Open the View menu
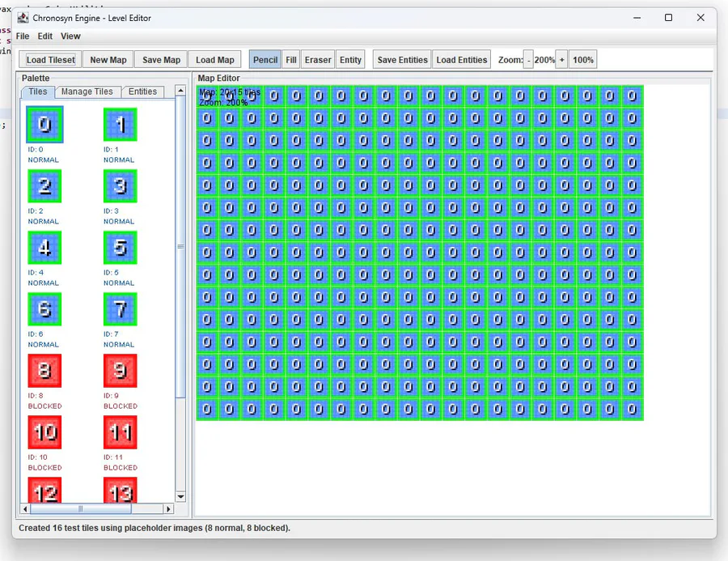 (x=70, y=36)
